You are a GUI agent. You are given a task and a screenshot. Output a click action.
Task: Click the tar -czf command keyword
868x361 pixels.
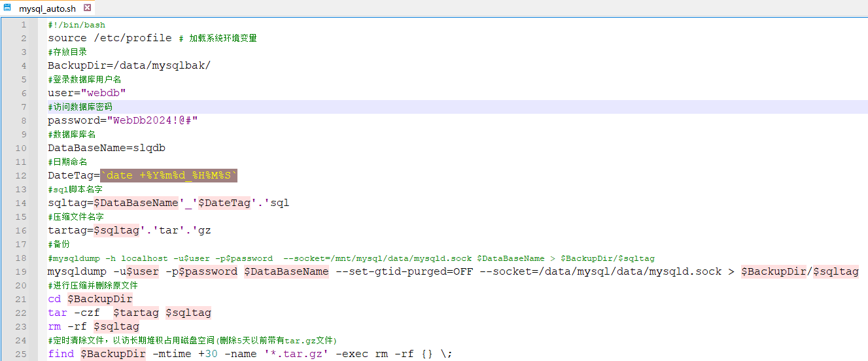73,313
